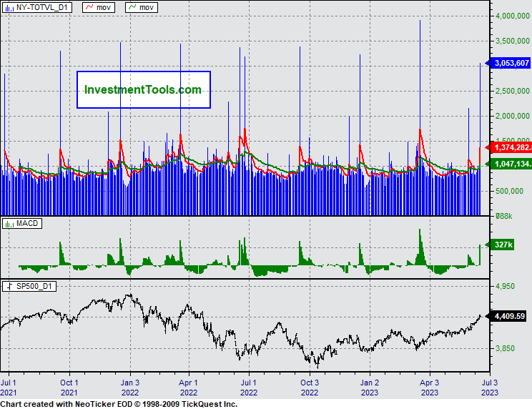Click the bar-chart icon beside SP500_D1
The width and height of the screenshot is (532, 409).
coord(9,286)
